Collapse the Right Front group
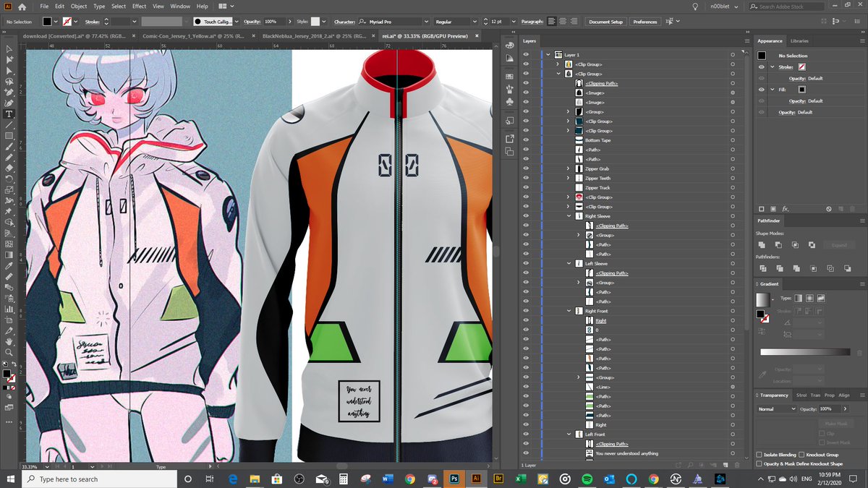The image size is (868, 488). (569, 311)
